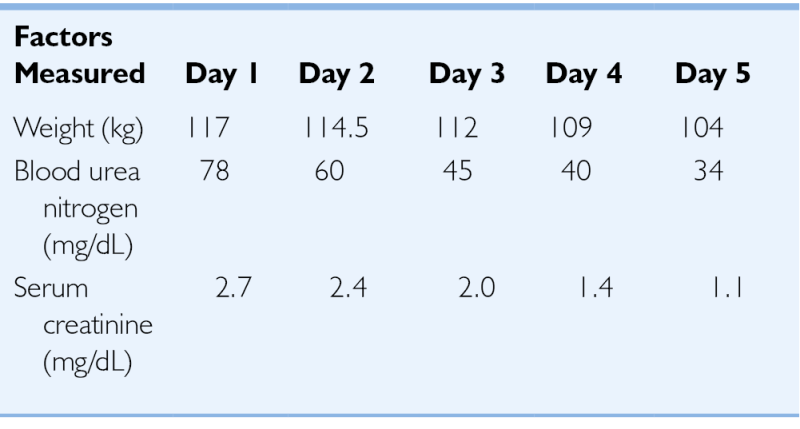
Task: Select blood urea nitrogen value 78
Action: (212, 169)
